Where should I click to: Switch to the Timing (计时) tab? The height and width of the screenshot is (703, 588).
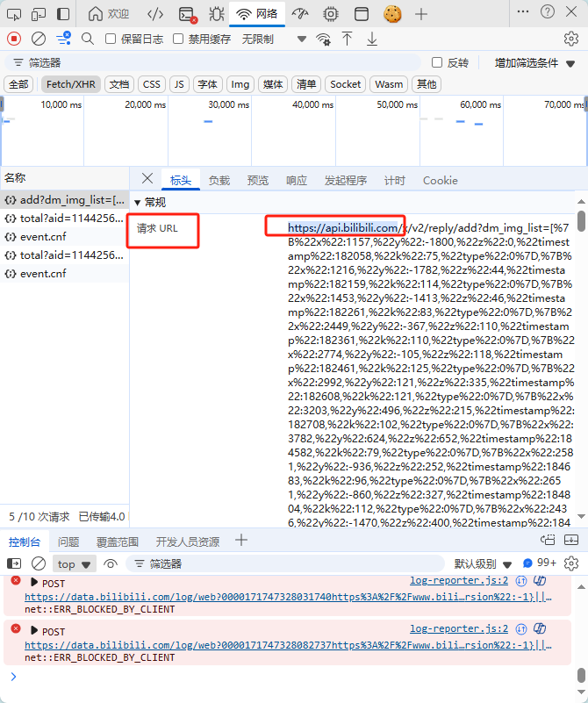point(394,180)
